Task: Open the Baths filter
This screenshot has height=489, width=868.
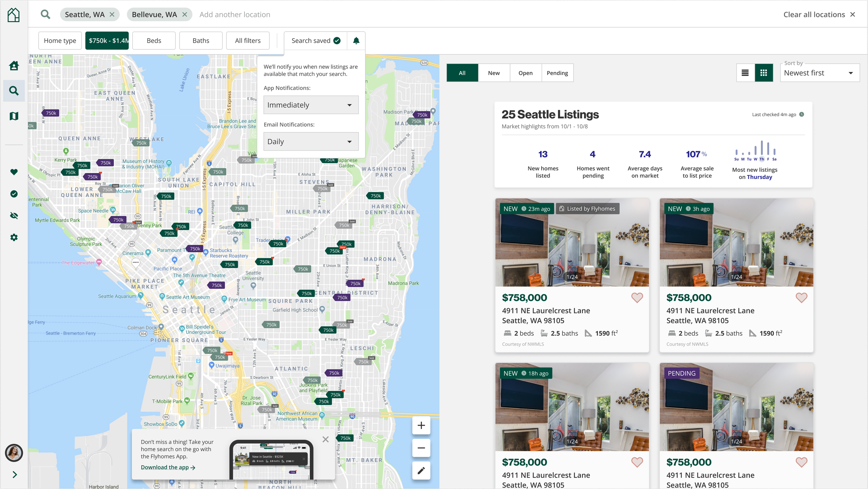Action: (201, 41)
